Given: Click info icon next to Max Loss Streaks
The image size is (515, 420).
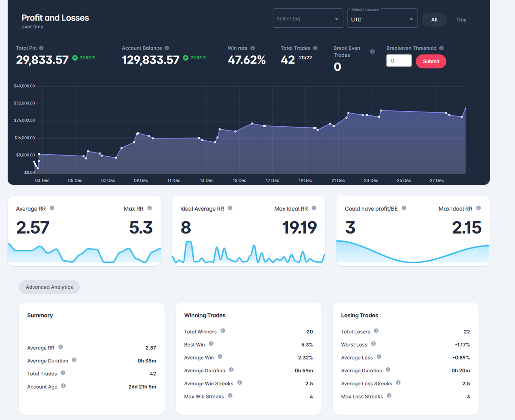Looking at the screenshot, I should [x=389, y=396].
